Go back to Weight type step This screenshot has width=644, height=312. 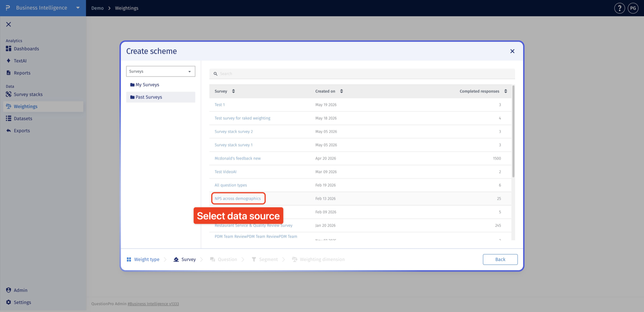pyautogui.click(x=143, y=260)
